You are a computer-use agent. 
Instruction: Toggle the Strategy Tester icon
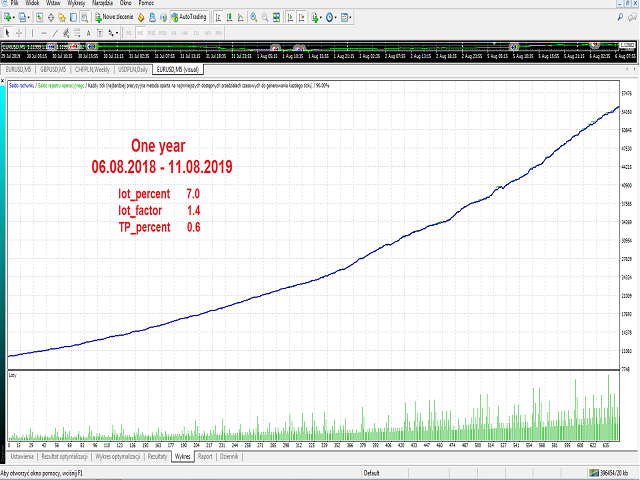(x=84, y=17)
